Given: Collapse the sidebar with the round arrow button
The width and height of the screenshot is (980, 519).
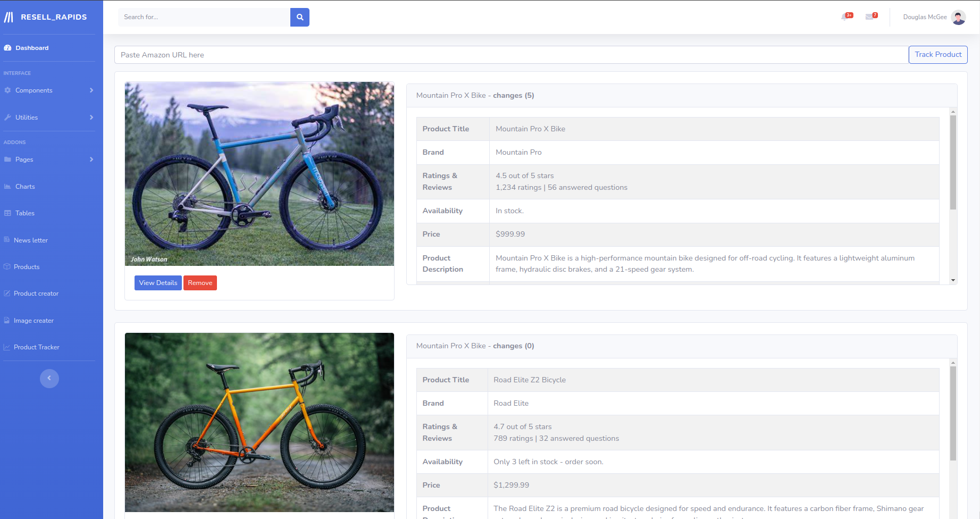Looking at the screenshot, I should pyautogui.click(x=49, y=379).
